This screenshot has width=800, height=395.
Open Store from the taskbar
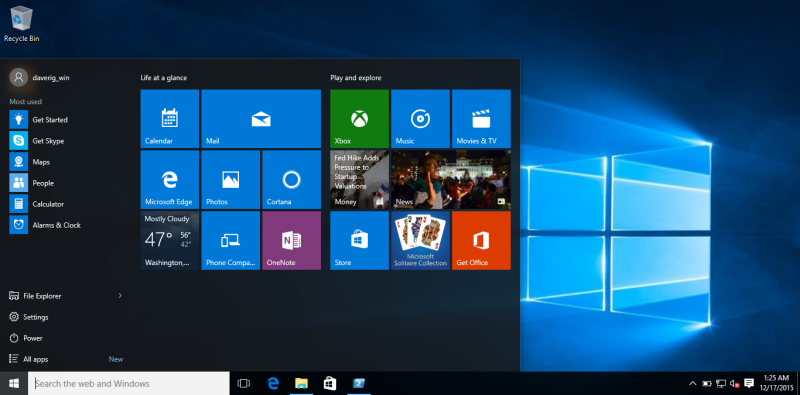coord(330,383)
